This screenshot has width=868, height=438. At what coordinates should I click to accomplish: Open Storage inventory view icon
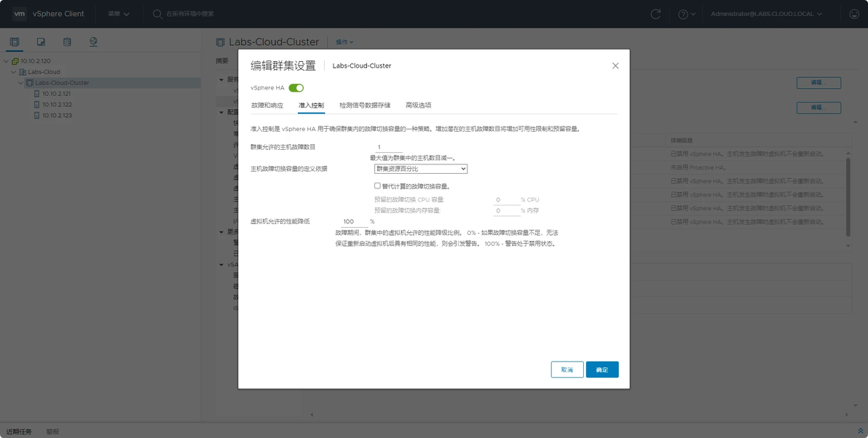(x=67, y=42)
